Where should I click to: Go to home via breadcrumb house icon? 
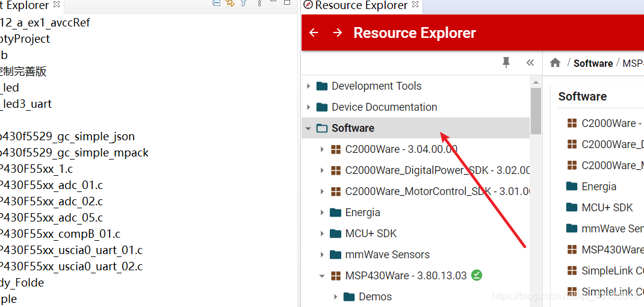pos(556,63)
